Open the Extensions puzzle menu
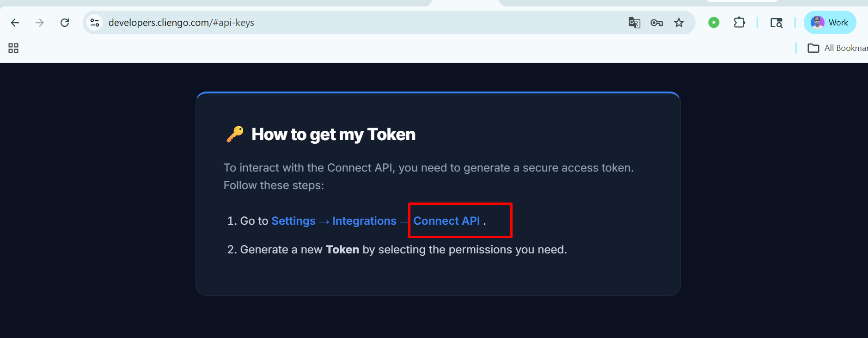The image size is (868, 338). [x=739, y=23]
